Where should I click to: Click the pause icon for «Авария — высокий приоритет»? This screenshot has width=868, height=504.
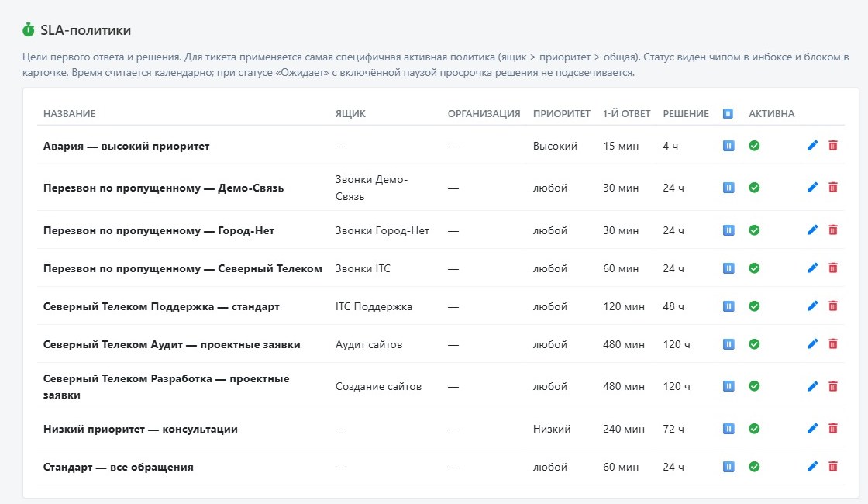(728, 146)
